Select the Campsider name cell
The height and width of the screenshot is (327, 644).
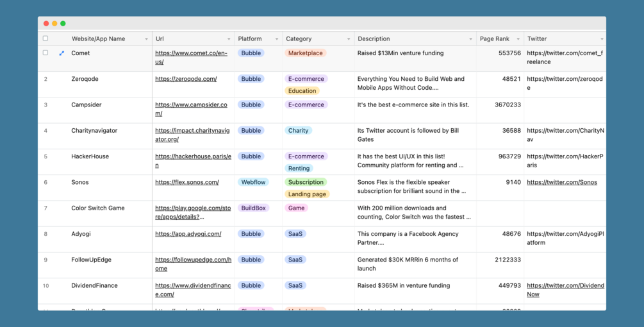pyautogui.click(x=86, y=105)
